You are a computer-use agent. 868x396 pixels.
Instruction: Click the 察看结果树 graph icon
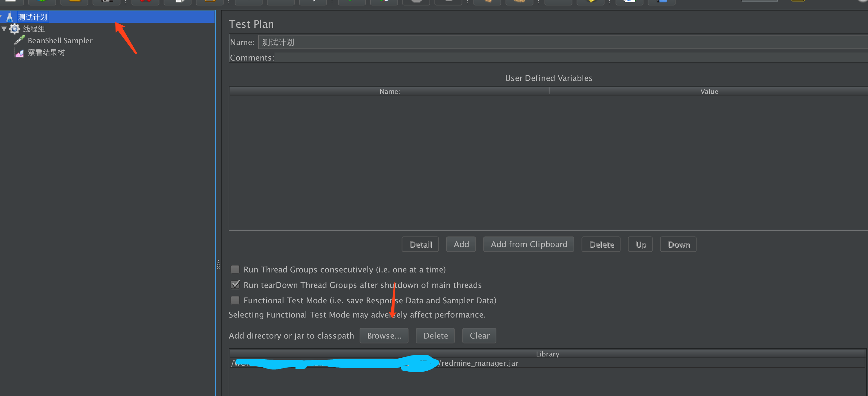(19, 53)
